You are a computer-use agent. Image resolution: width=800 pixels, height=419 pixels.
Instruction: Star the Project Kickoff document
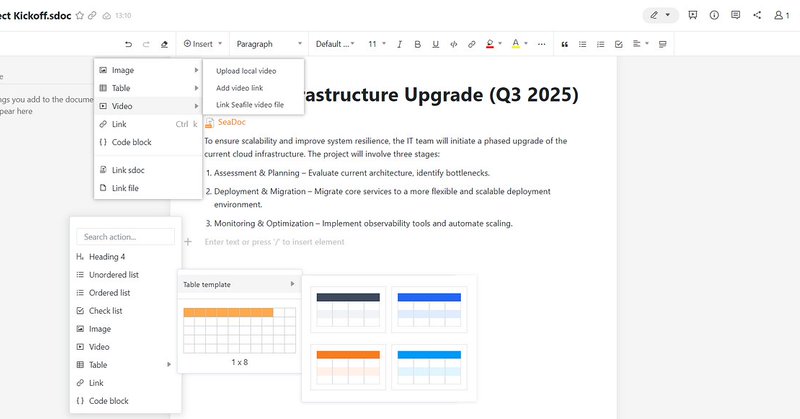(80, 16)
